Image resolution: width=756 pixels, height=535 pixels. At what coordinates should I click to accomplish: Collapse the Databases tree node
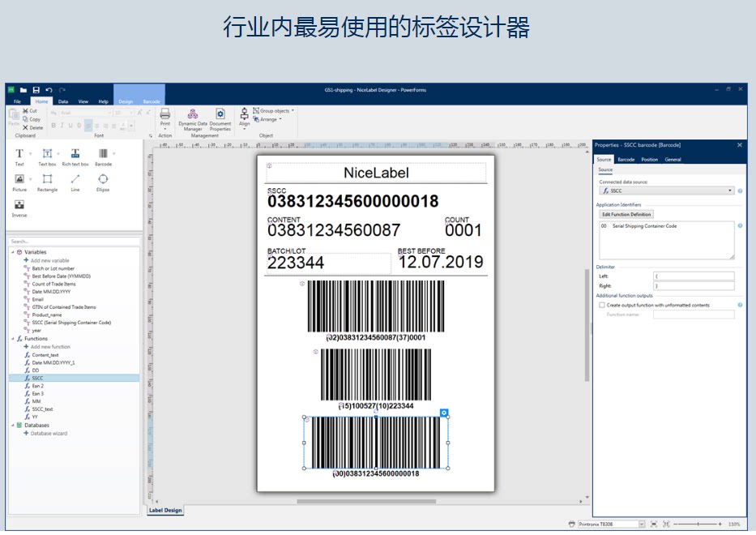pos(12,426)
